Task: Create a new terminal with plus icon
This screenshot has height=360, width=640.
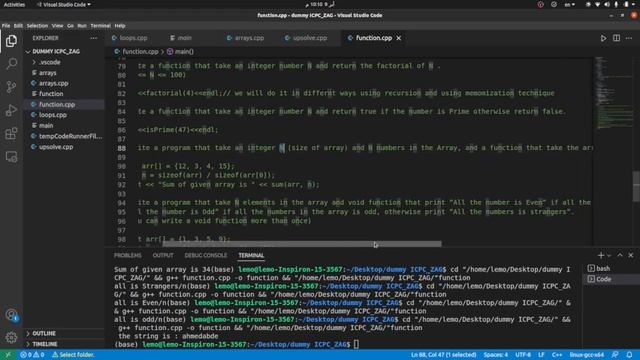Action: pyautogui.click(x=600, y=255)
